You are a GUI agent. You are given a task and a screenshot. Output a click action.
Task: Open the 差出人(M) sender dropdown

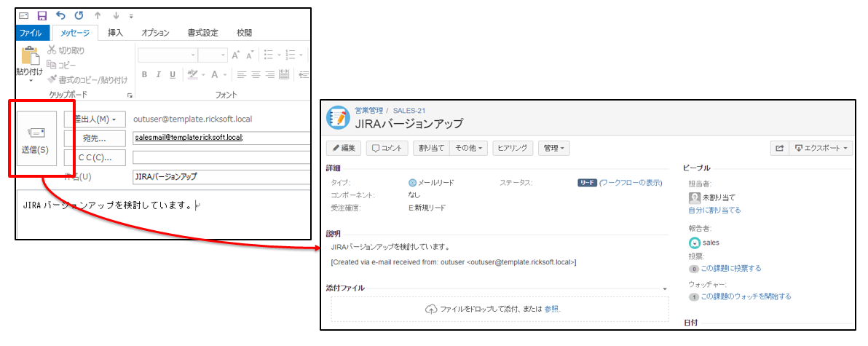(x=95, y=119)
